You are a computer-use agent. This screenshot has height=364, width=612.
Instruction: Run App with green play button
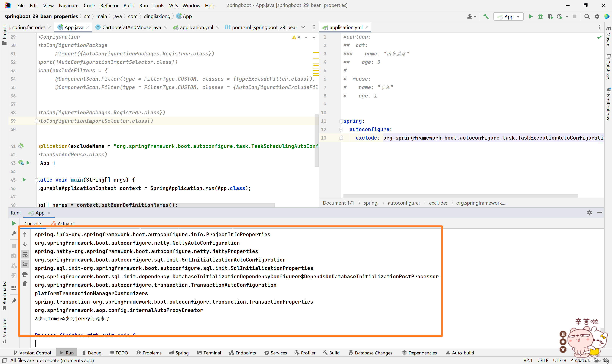(x=531, y=16)
